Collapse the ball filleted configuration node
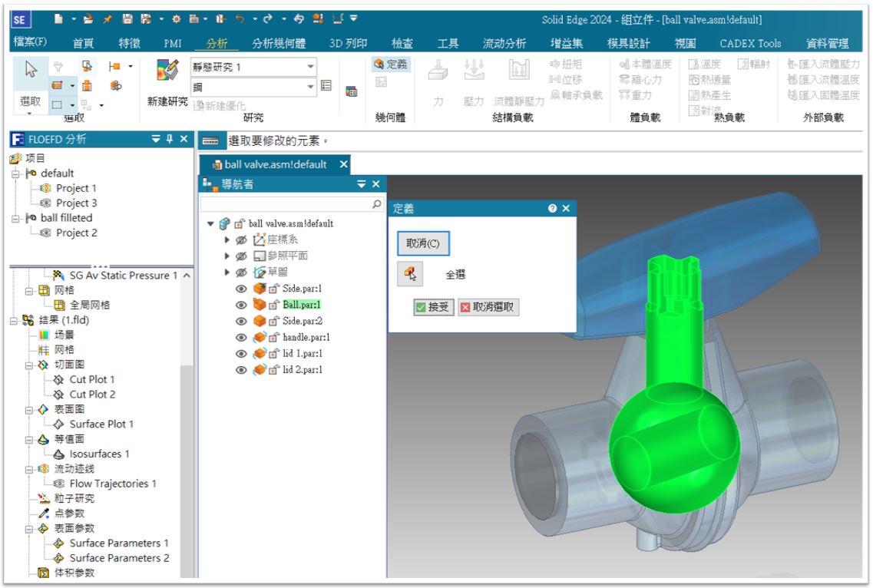873x588 pixels. pyautogui.click(x=15, y=218)
